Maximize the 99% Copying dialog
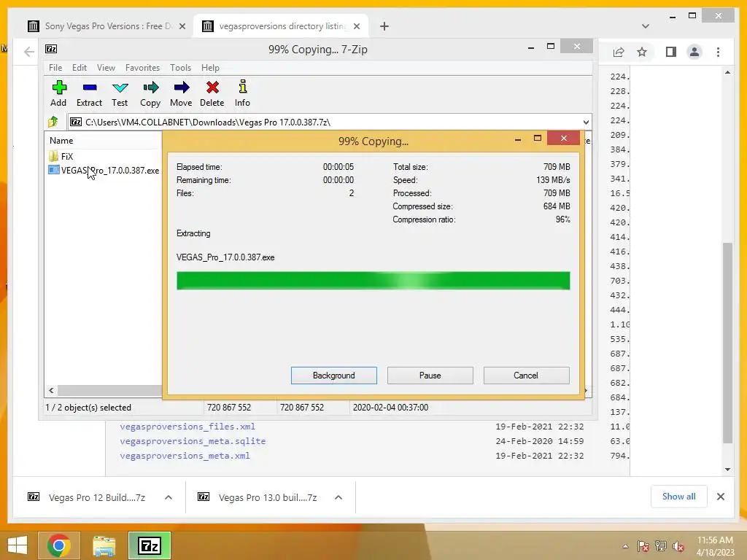 [x=538, y=139]
